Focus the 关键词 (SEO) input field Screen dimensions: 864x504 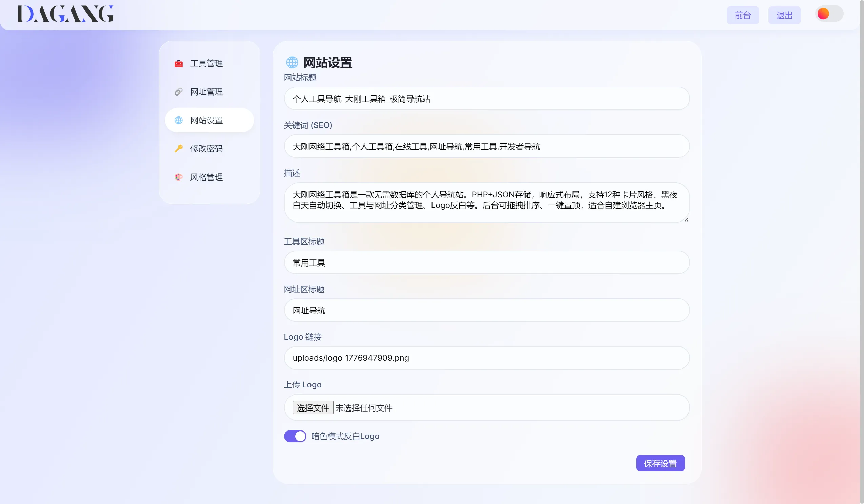(x=487, y=146)
